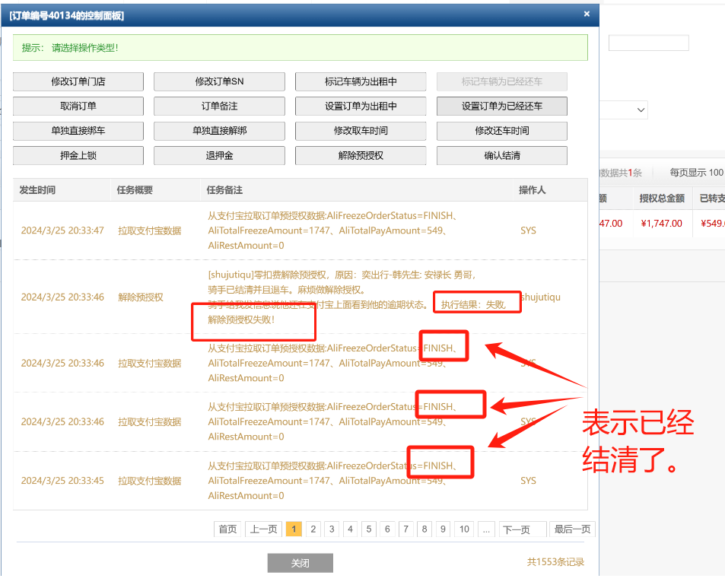Select the 2024/3/25 20:33:45 timestamp cell
Screen dimensions: 725x588
point(62,481)
